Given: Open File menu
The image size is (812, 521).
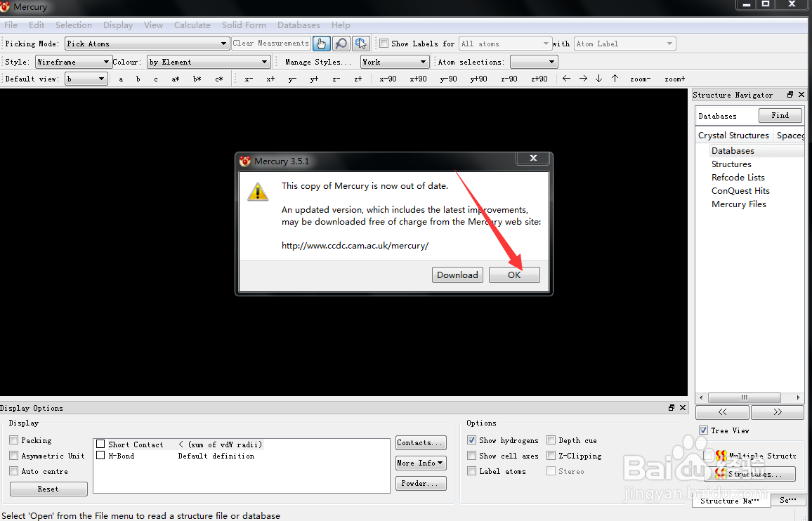Looking at the screenshot, I should coord(11,25).
